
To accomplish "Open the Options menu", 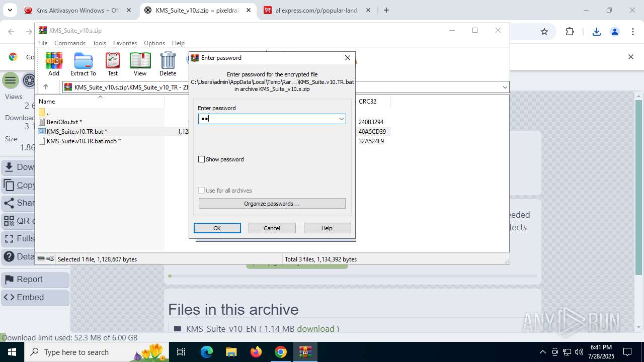I will (154, 43).
